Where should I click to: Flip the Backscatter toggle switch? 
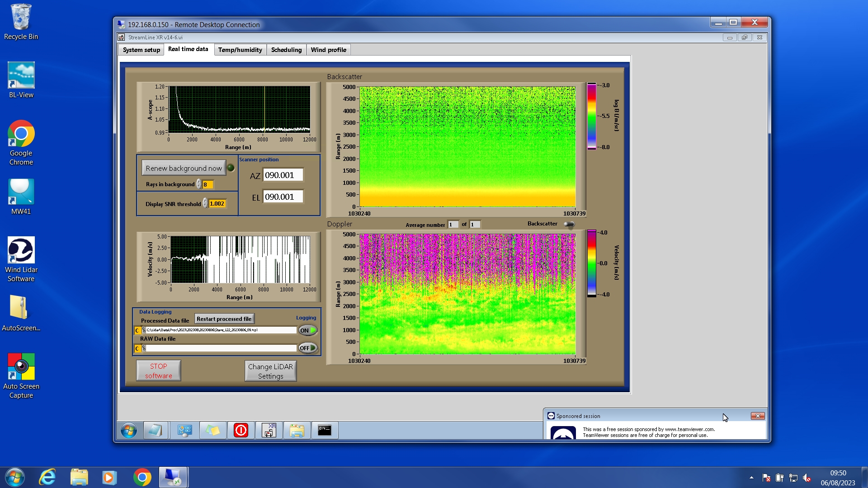569,224
